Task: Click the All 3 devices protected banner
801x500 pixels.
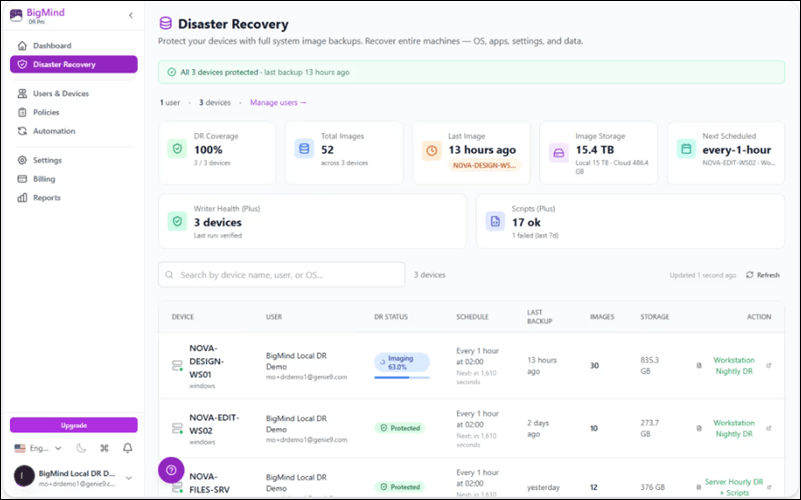Action: 472,72
